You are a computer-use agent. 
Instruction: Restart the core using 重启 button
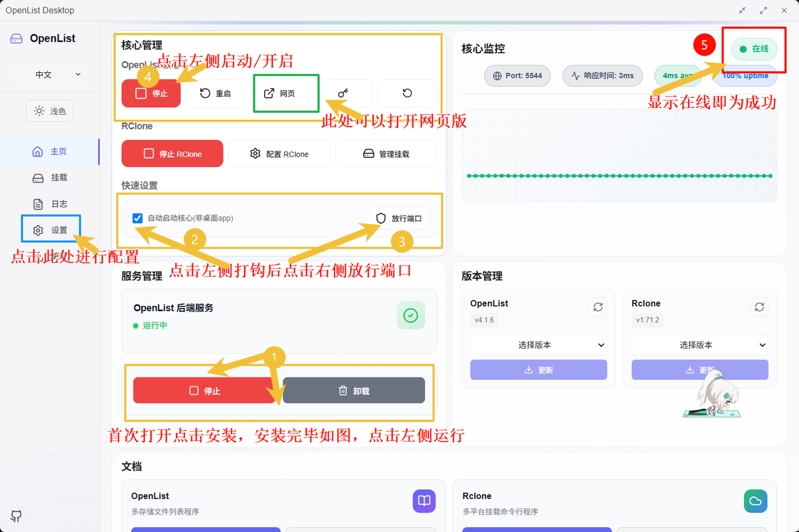click(215, 94)
